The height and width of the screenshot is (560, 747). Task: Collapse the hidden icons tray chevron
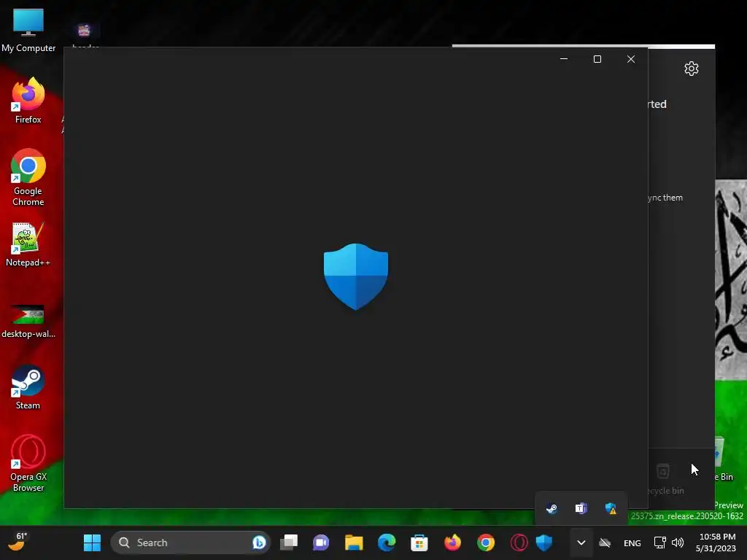pyautogui.click(x=581, y=542)
